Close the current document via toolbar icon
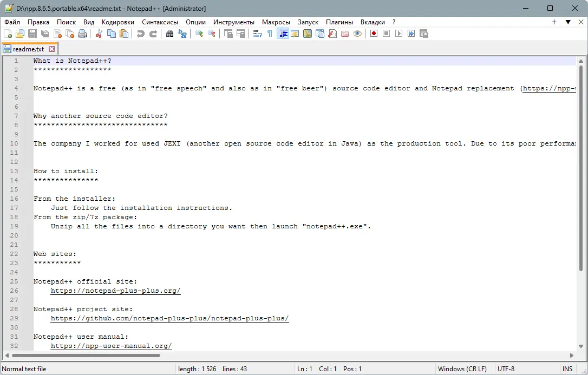 [x=57, y=34]
